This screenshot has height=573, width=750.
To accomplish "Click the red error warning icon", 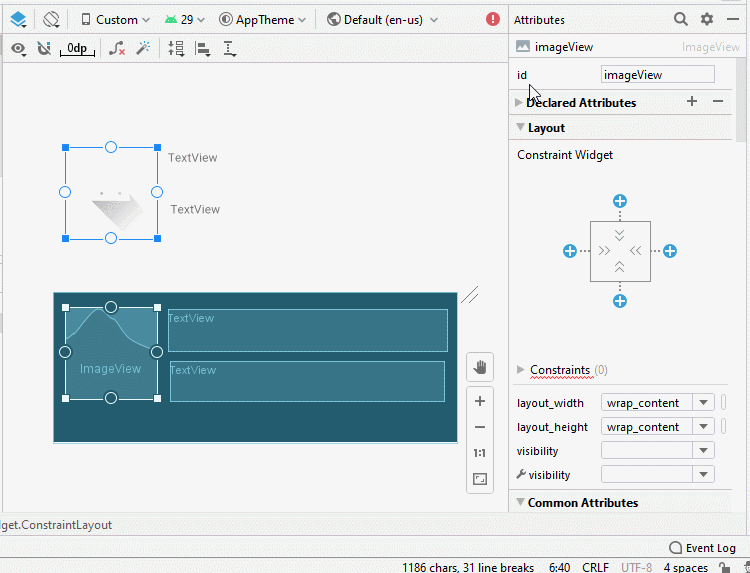I will tap(493, 19).
